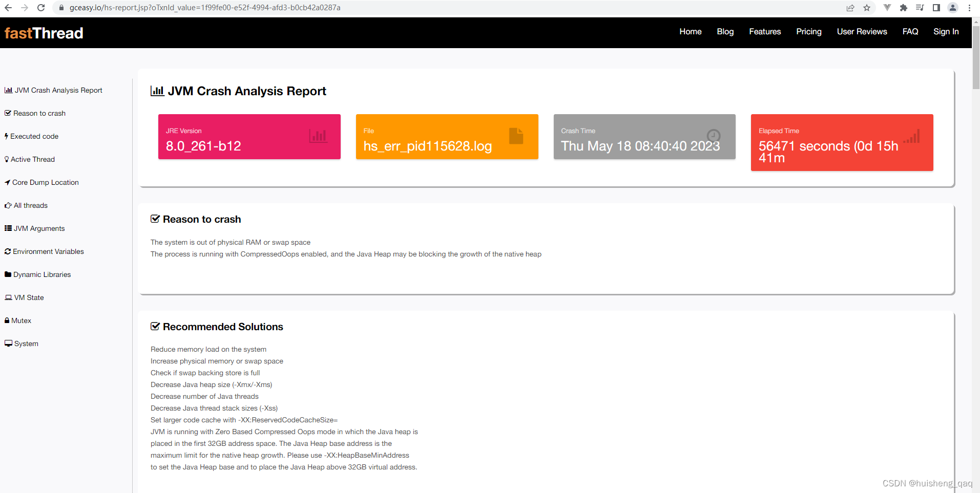Image resolution: width=980 pixels, height=493 pixels.
Task: Click 'Check if swap backing store is full'
Action: (205, 373)
